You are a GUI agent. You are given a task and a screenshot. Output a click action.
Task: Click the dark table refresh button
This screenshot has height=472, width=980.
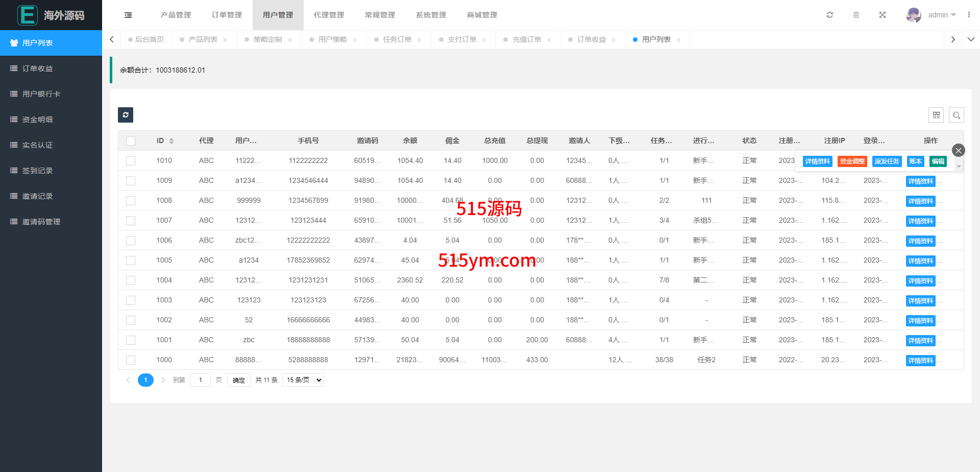(126, 115)
